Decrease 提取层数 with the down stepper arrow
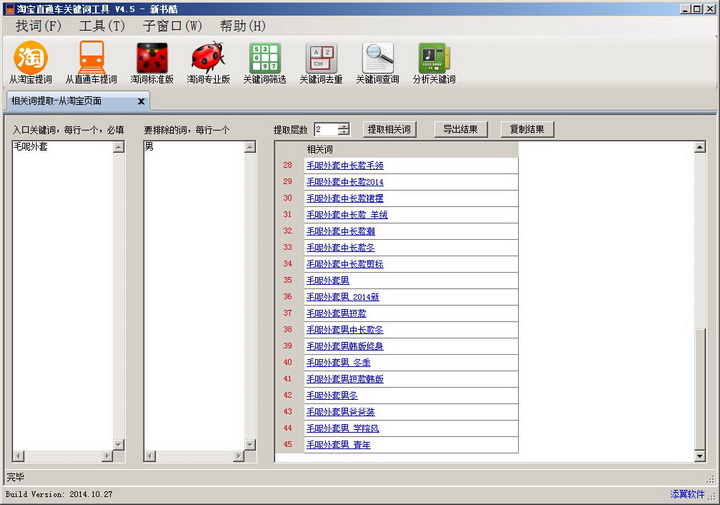The image size is (720, 505). point(343,133)
